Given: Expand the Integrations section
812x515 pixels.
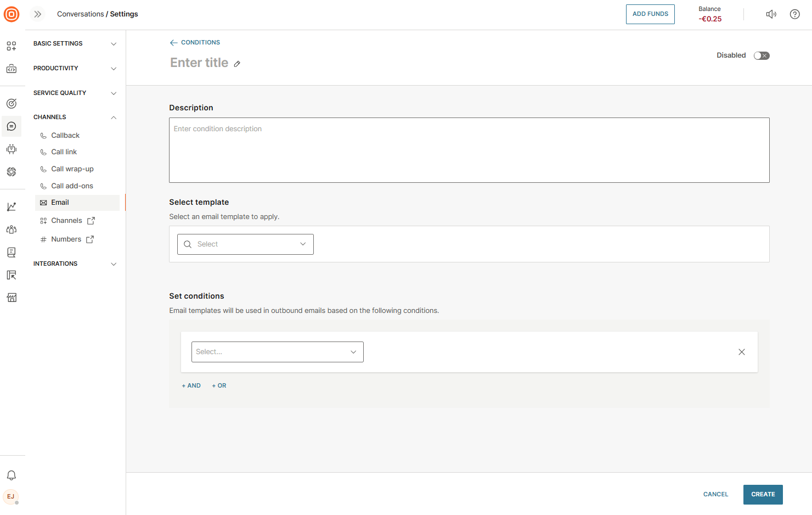Looking at the screenshot, I should 75,264.
